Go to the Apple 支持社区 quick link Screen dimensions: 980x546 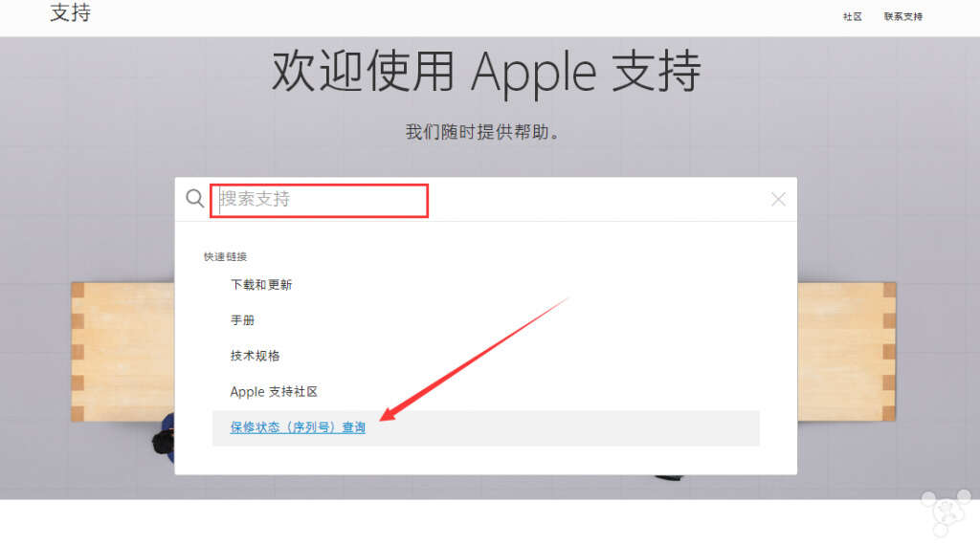coord(274,392)
